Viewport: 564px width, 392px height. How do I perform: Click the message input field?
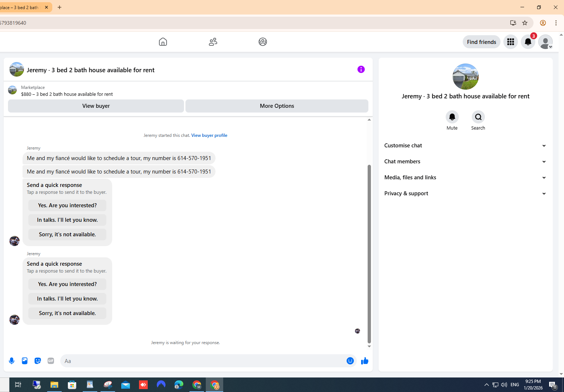[203, 361]
